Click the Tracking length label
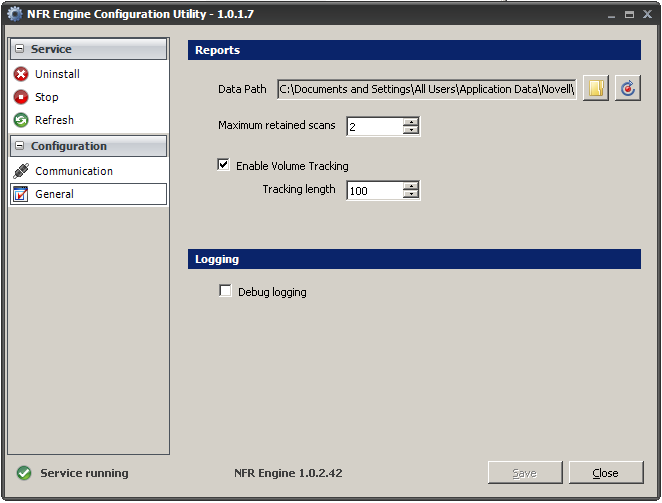 [299, 189]
